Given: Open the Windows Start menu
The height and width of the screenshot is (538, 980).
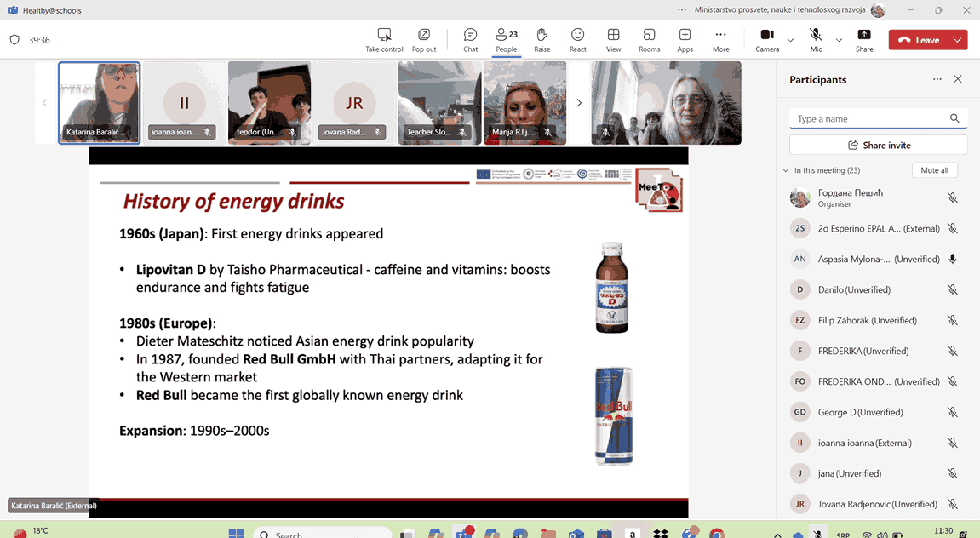Looking at the screenshot, I should pos(236,535).
